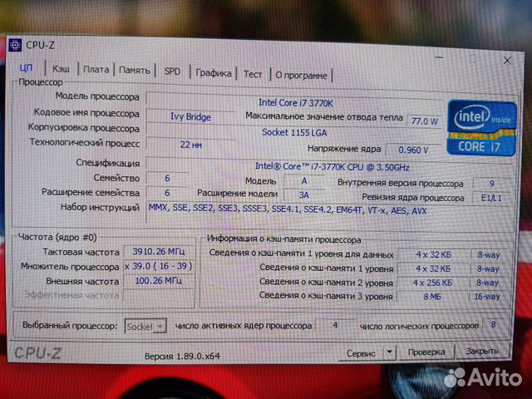Click the level 2 cache 4 x 256 КБ value

tap(432, 283)
